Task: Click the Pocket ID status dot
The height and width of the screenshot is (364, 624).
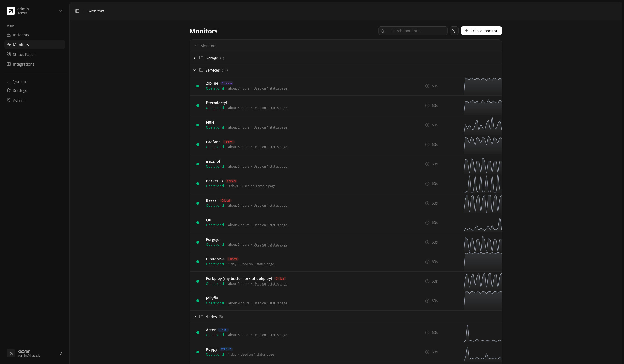Action: pyautogui.click(x=198, y=184)
